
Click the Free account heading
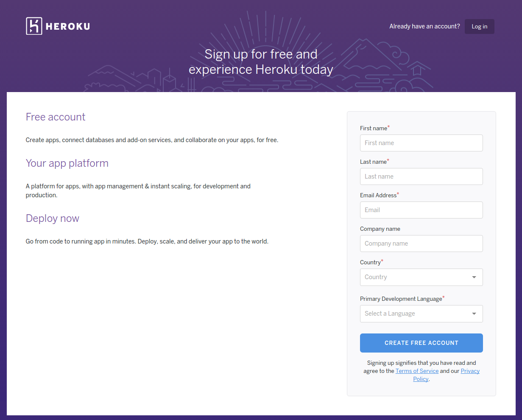(56, 117)
